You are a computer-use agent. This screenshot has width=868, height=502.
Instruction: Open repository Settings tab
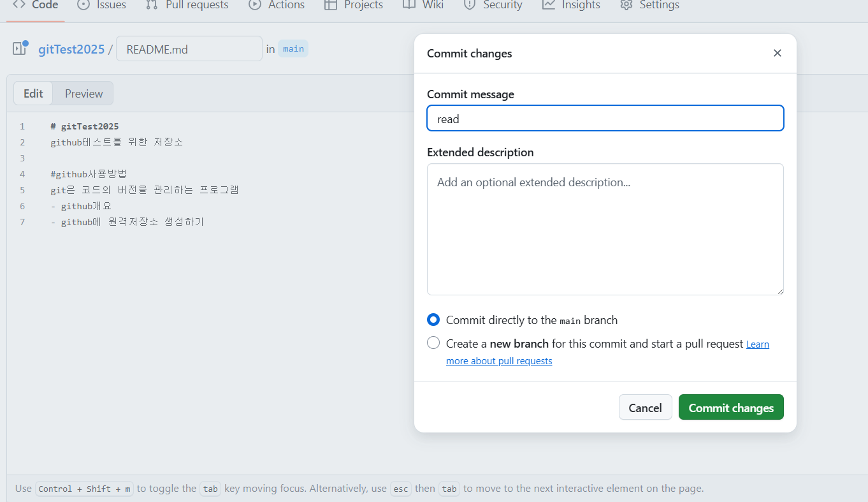coord(649,5)
